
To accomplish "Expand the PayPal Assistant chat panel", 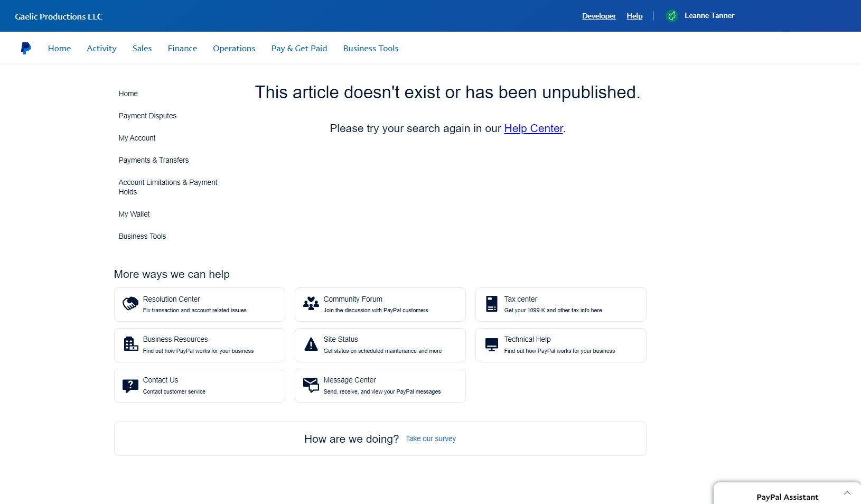I will [x=847, y=493].
